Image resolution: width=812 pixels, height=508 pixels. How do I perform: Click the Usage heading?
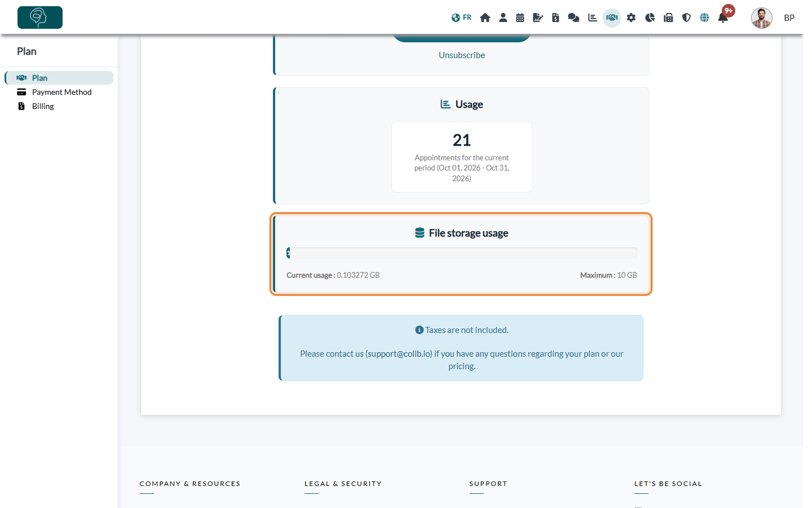point(462,104)
